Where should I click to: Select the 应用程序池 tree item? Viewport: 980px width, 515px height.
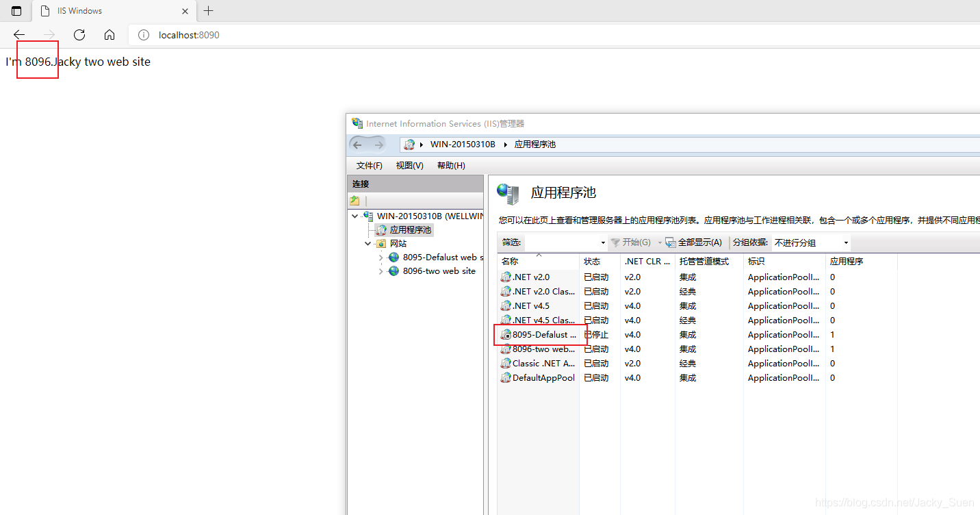[x=410, y=230]
